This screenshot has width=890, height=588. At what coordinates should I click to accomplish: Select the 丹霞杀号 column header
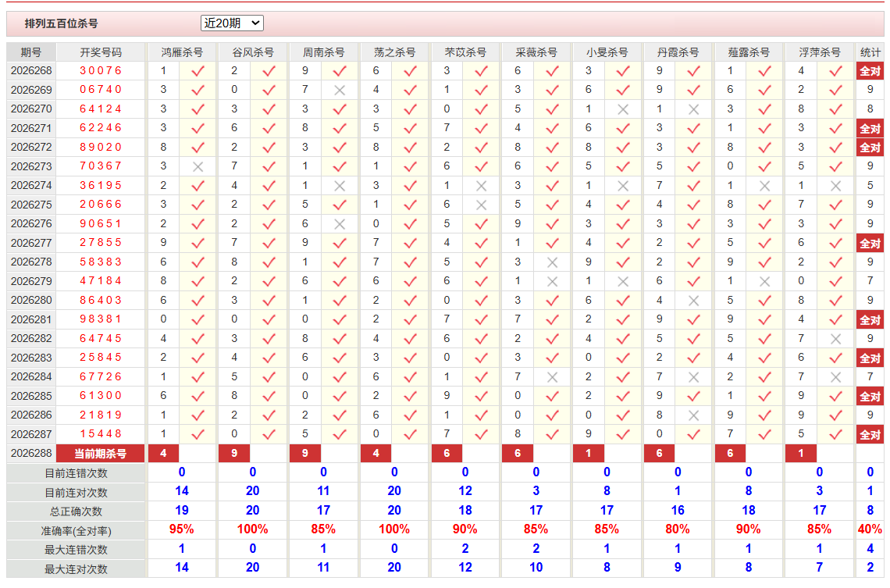pos(678,52)
